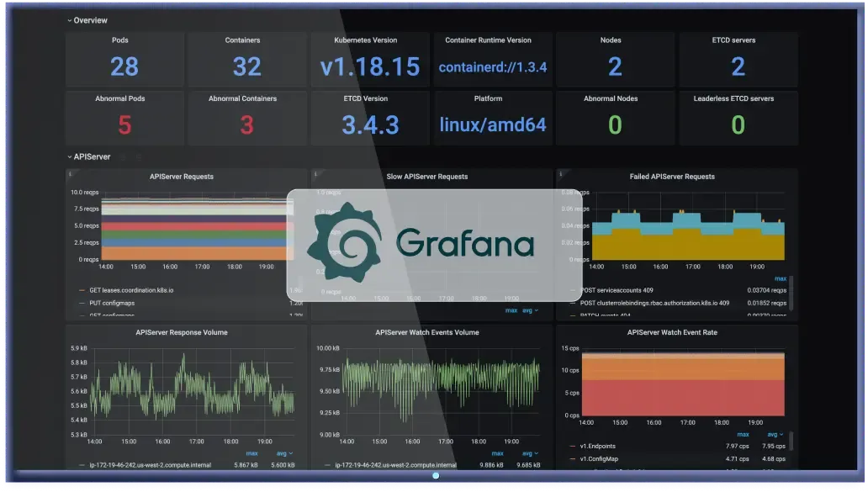868x492 pixels.
Task: Open the ETCD servers panel title menu
Action: [x=733, y=40]
